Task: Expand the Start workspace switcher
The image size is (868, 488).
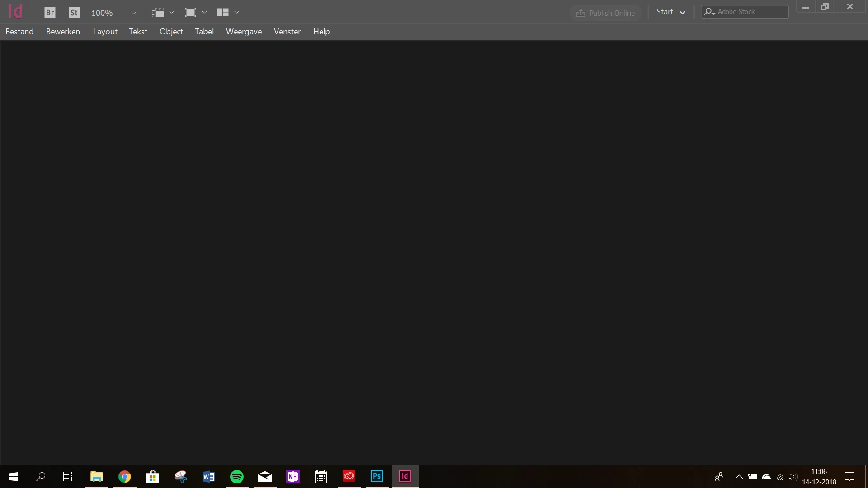Action: point(670,12)
